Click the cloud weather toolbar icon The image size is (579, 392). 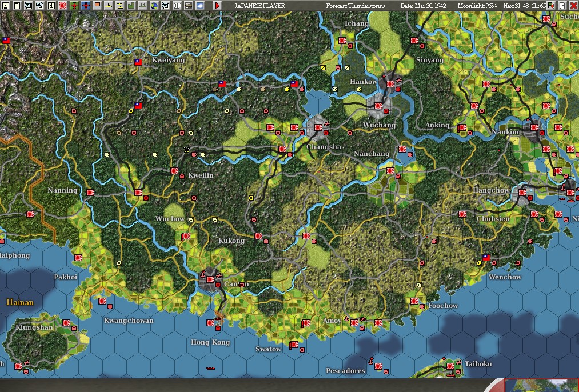pyautogui.click(x=200, y=5)
